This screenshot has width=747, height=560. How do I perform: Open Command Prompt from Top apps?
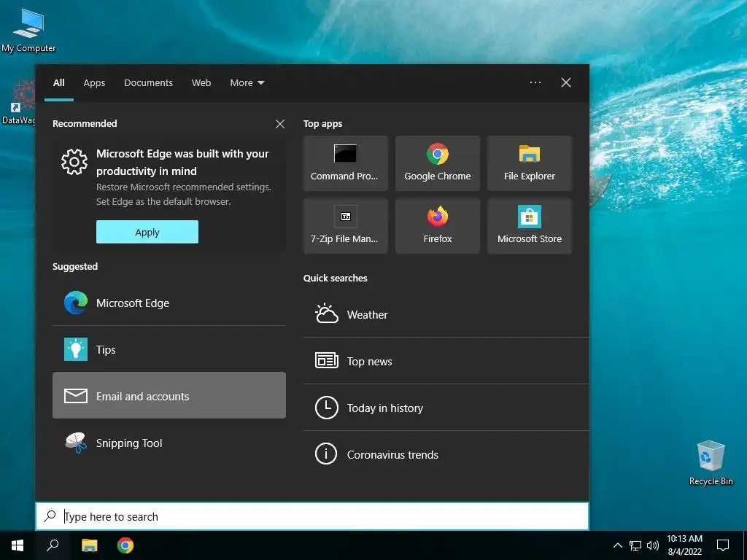[345, 163]
